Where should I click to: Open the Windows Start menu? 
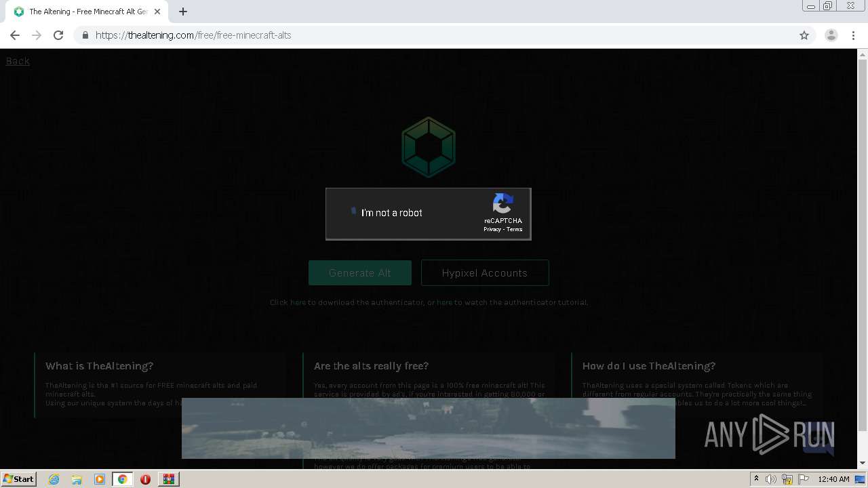(19, 479)
